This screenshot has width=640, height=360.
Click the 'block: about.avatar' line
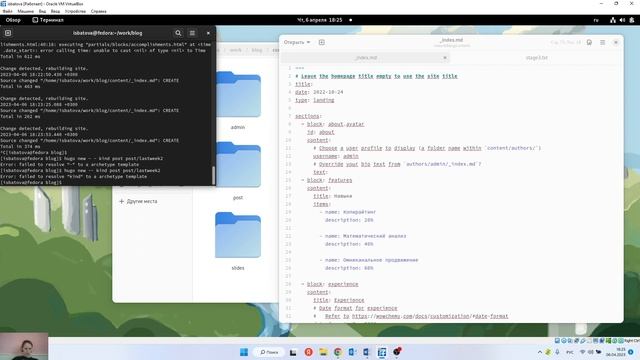[x=335, y=124]
